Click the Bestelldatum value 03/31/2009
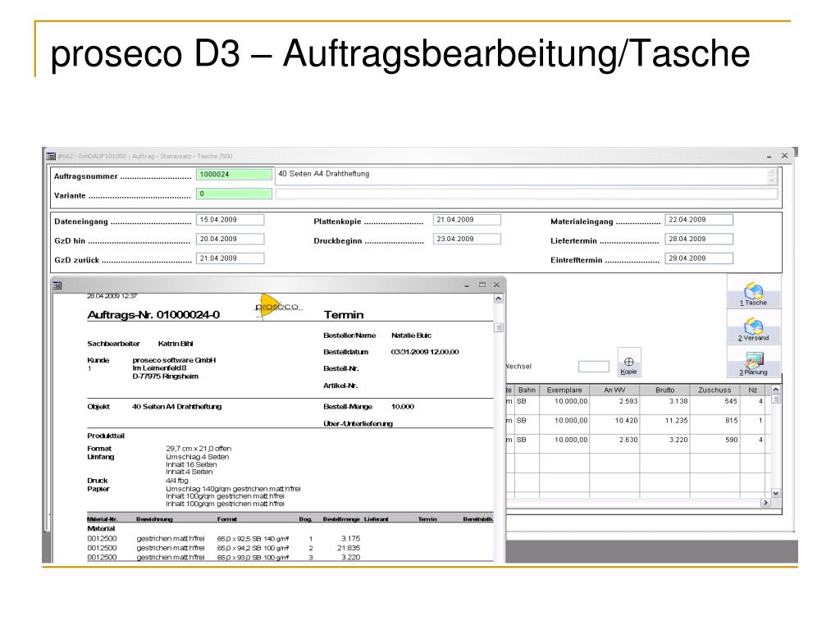 click(425, 352)
